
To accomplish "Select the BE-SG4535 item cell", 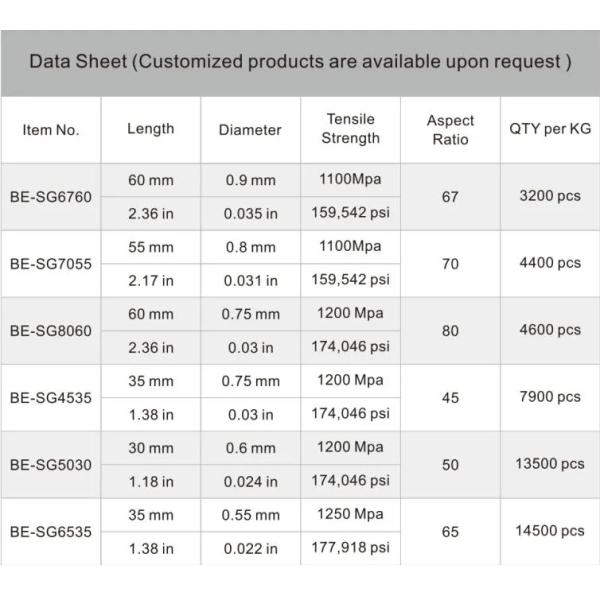I will click(x=50, y=397).
